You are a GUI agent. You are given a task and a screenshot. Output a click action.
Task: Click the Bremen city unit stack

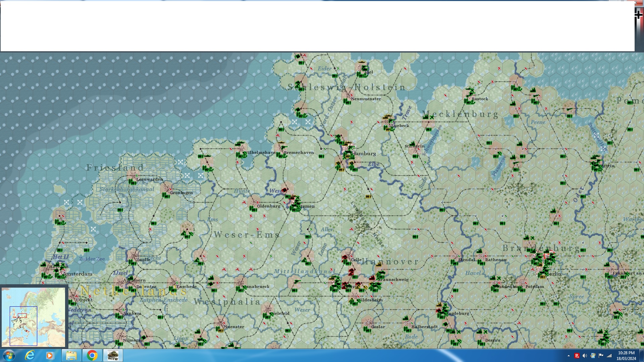coord(294,203)
